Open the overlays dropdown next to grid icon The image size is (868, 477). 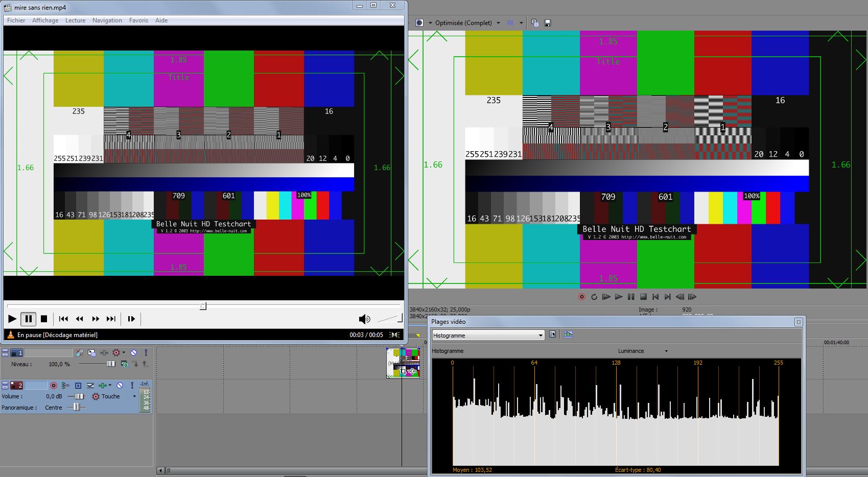pos(521,23)
